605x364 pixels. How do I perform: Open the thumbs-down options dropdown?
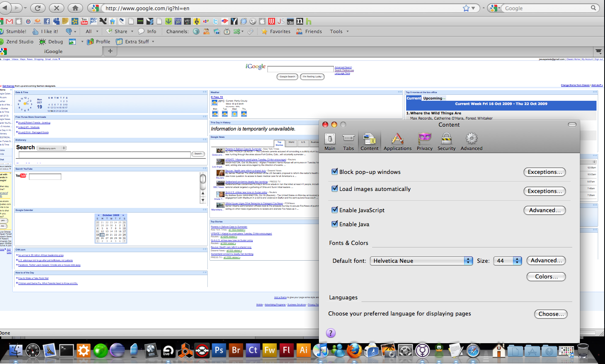click(x=75, y=31)
